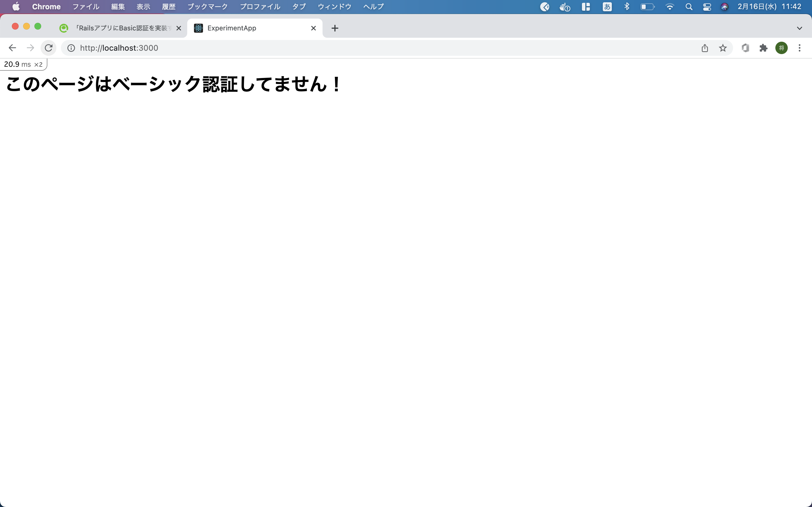The image size is (812, 507).
Task: Click the green 将 profile avatar
Action: [x=781, y=48]
